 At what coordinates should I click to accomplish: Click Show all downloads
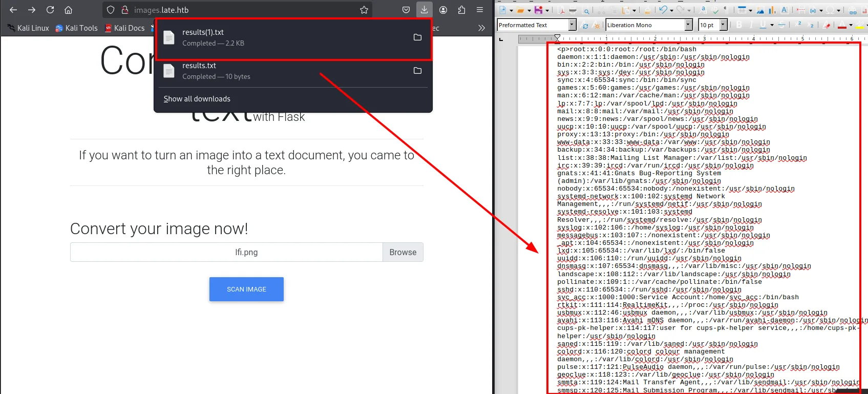(x=197, y=99)
